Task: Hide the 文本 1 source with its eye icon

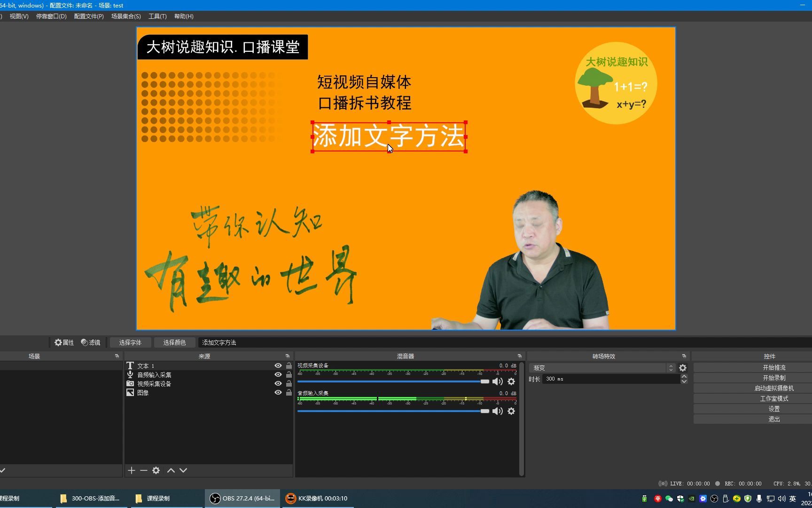Action: (x=277, y=365)
